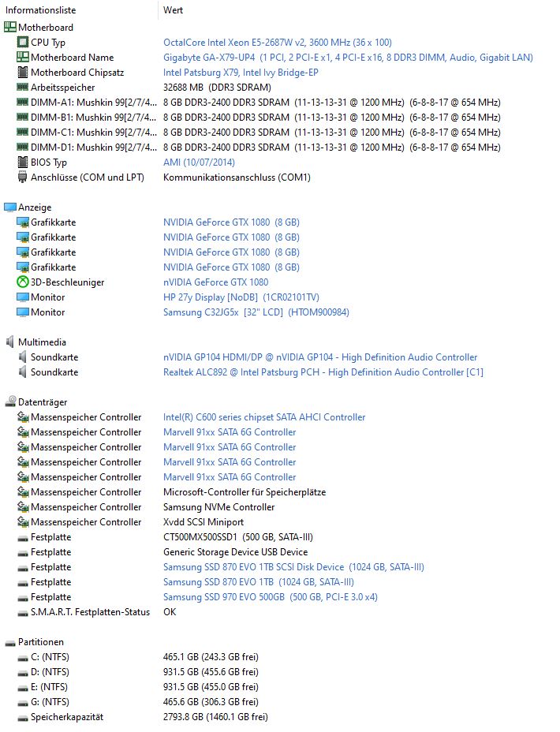Click the speaker icon for nVIDIA GP104 Soundkarte
The height and width of the screenshot is (732, 560).
click(22, 357)
